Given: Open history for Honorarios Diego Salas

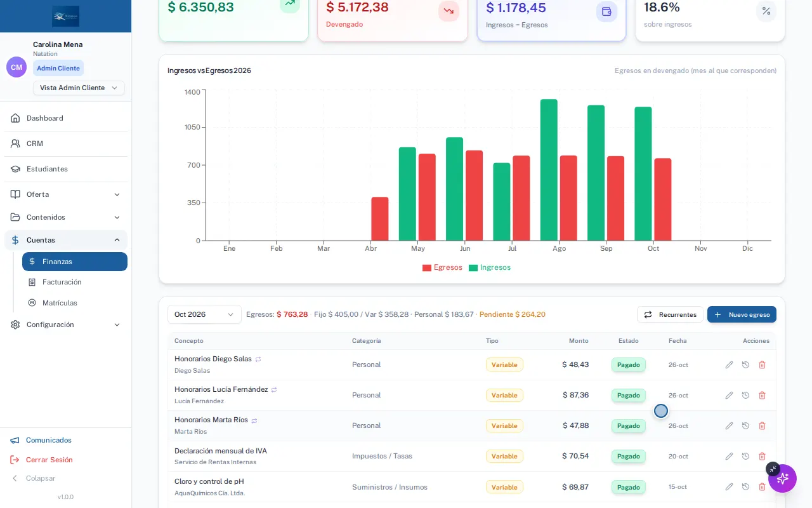Looking at the screenshot, I should (x=745, y=364).
